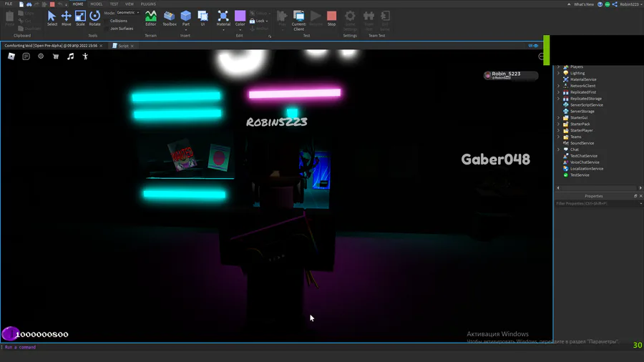Open the Lock dropdown
The image size is (644, 362).
(259, 21)
